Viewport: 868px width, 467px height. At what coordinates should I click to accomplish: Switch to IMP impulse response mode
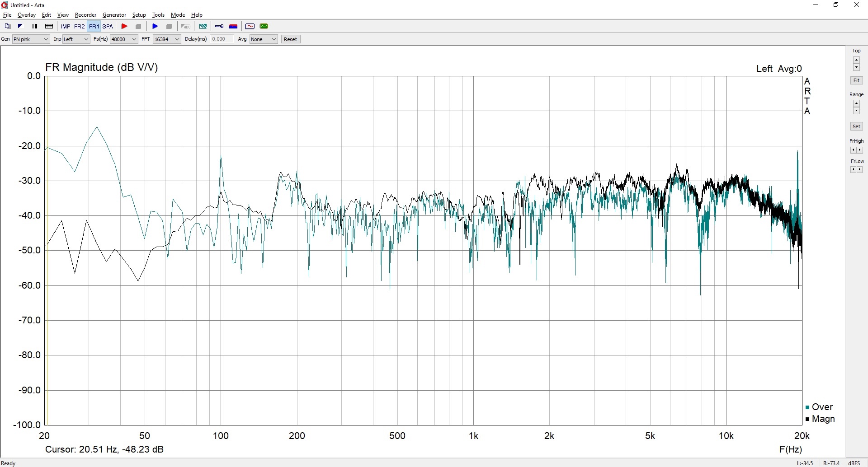66,26
